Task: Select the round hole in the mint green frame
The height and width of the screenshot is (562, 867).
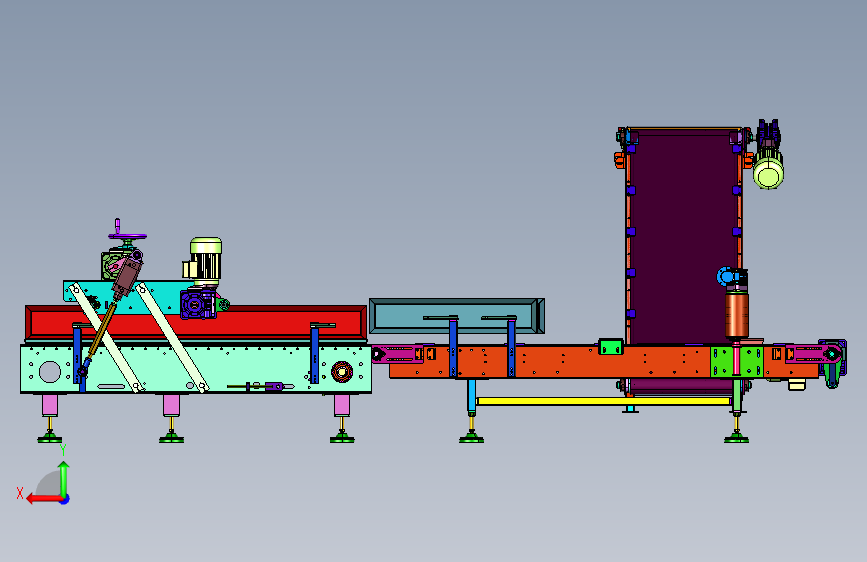Action: coord(50,372)
